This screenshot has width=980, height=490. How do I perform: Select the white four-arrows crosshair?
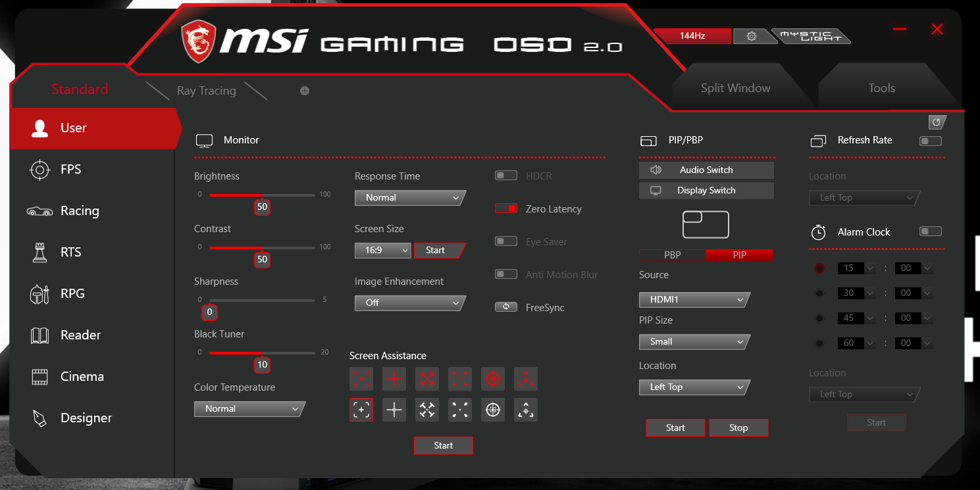tap(427, 410)
